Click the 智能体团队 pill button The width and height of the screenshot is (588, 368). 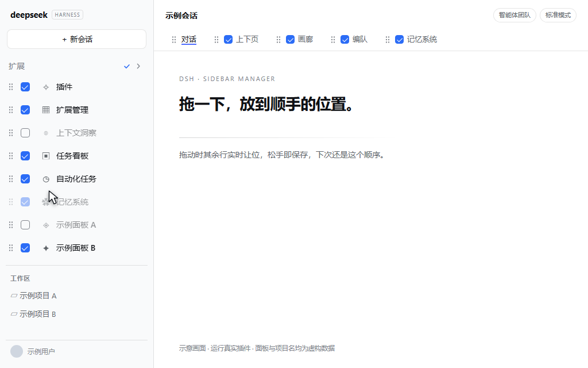coord(514,15)
